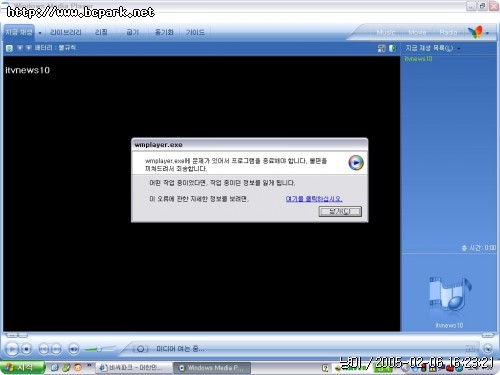Click the green quick launch icon
The height and width of the screenshot is (375, 500).
pos(66,368)
